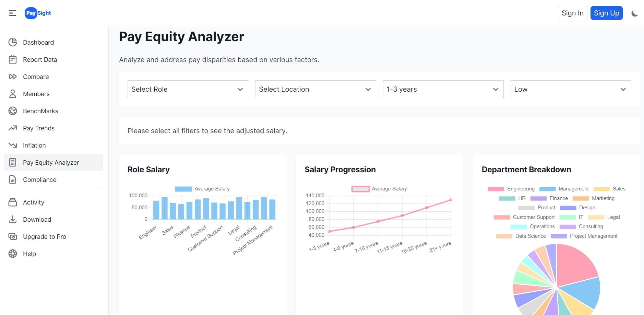Toggle Operations department legend entry
Screen dimensions: 644x315
point(533,226)
